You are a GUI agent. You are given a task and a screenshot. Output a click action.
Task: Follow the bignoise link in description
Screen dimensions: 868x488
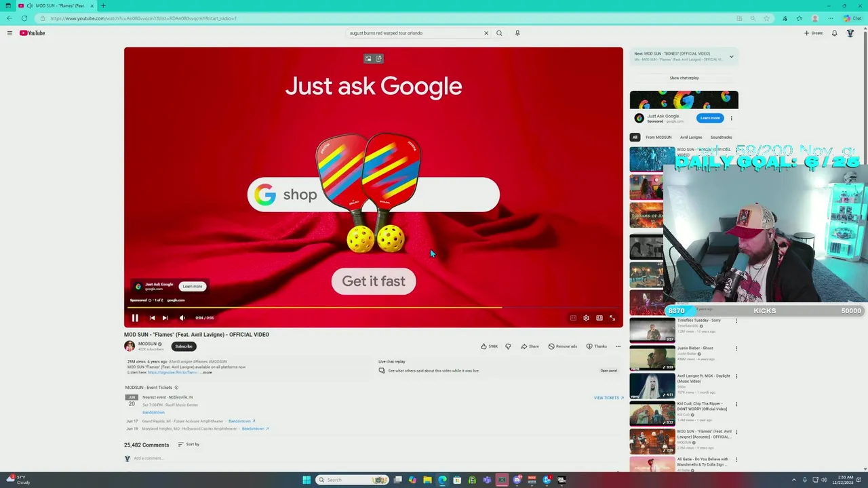[173, 372]
